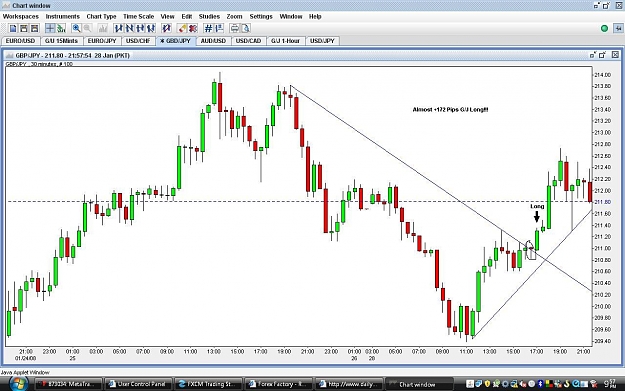Screen dimensions: 625x391
Task: Click the greyed zoom out magnifier icon
Action: [x=87, y=28]
